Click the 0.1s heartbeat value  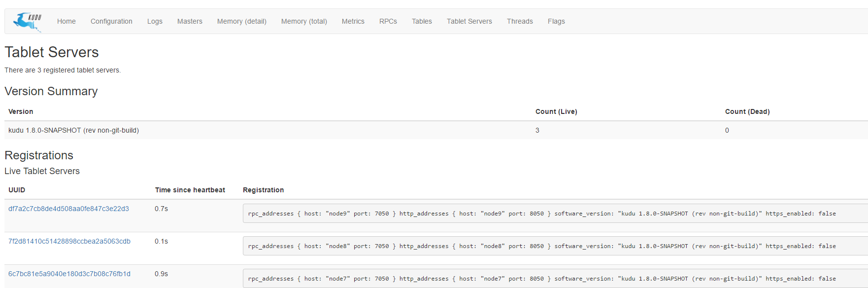[x=161, y=241]
